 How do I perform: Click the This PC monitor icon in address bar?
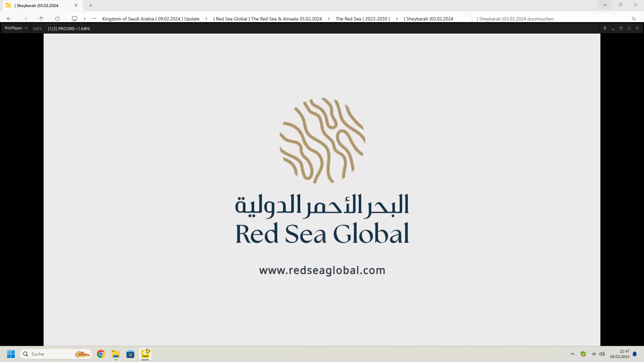click(x=74, y=19)
